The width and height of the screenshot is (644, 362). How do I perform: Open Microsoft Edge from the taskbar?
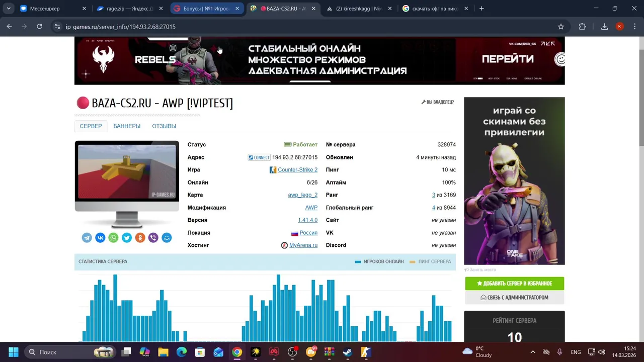[x=182, y=352]
